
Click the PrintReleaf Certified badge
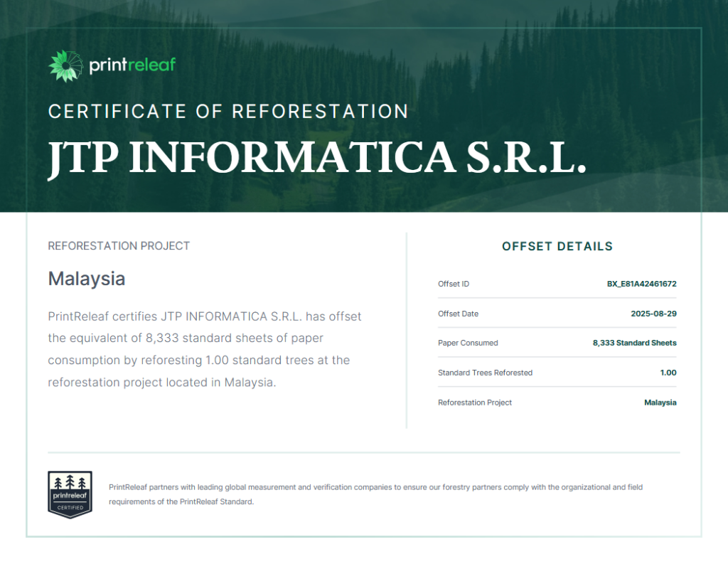point(70,495)
